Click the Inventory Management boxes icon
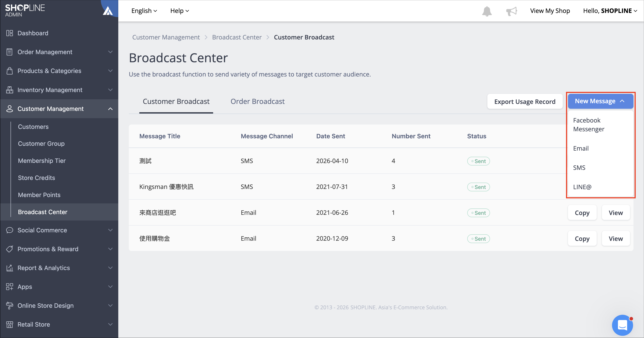644x338 pixels. 9,90
